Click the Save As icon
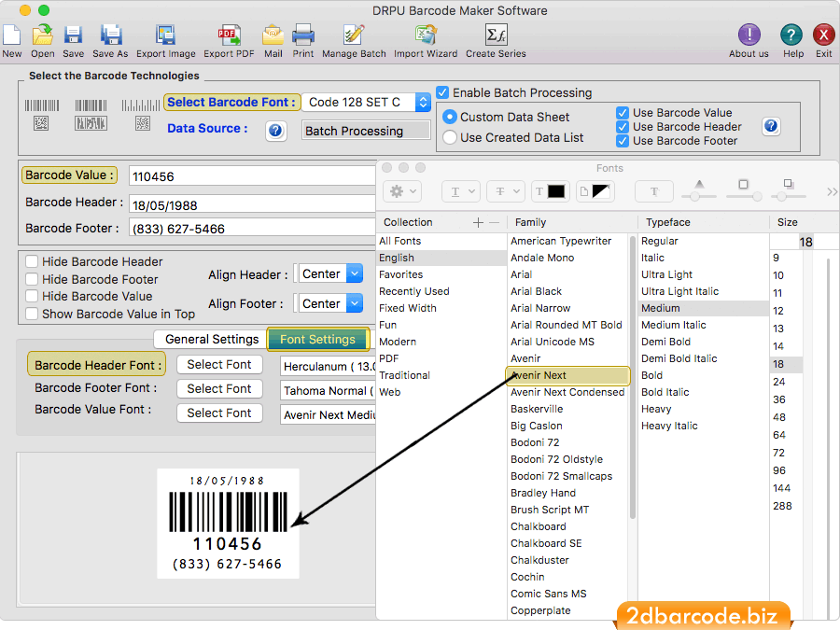 tap(111, 35)
